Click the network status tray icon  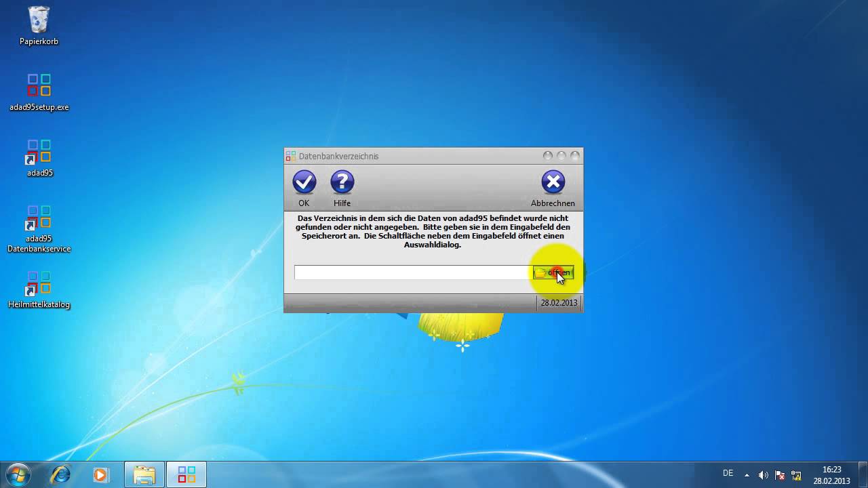point(795,474)
